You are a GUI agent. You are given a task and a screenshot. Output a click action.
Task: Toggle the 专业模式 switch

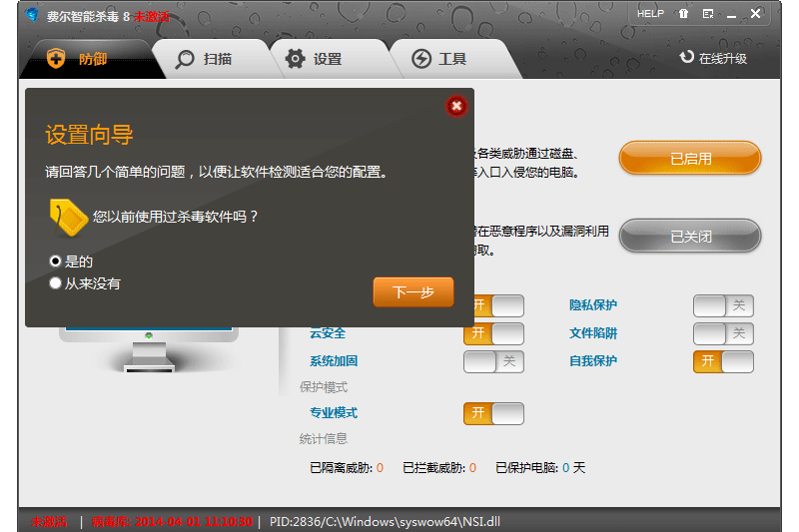pos(493,413)
